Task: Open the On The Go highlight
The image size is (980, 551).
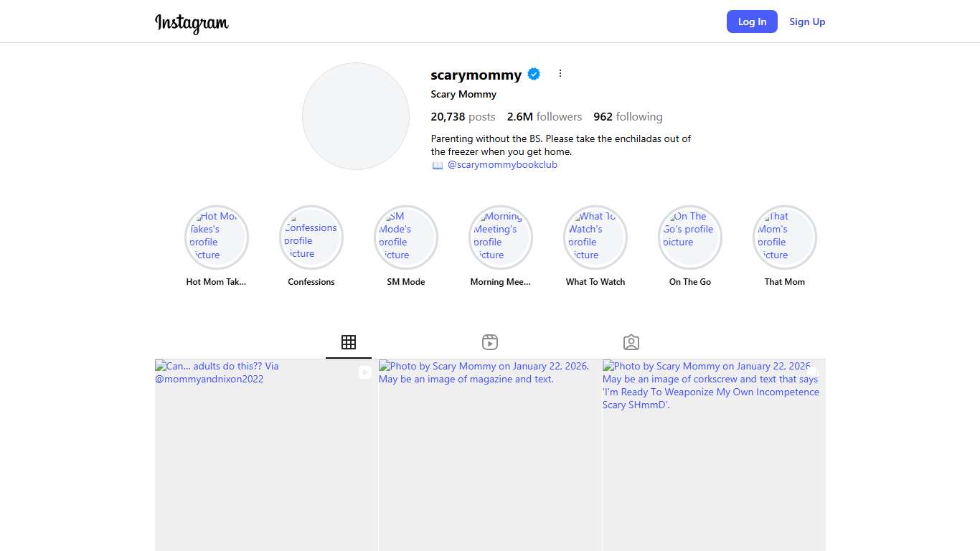Action: click(690, 237)
